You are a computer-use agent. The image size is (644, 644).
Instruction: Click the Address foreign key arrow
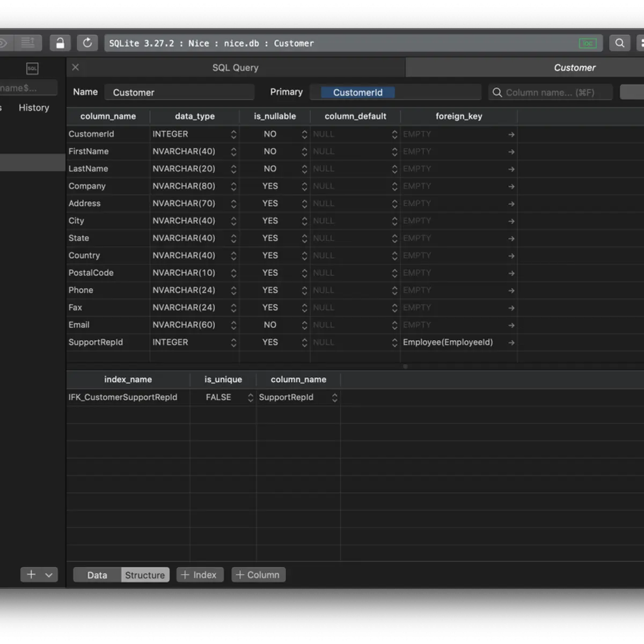click(x=511, y=204)
